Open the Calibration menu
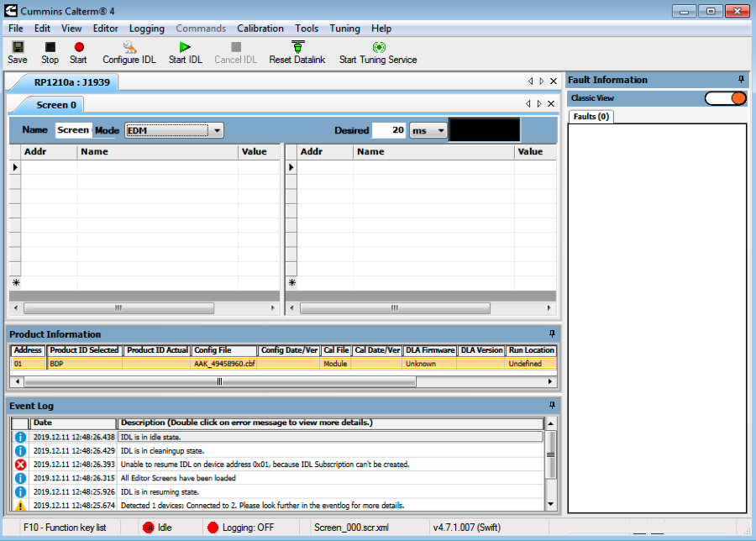This screenshot has height=541, width=756. (x=260, y=29)
